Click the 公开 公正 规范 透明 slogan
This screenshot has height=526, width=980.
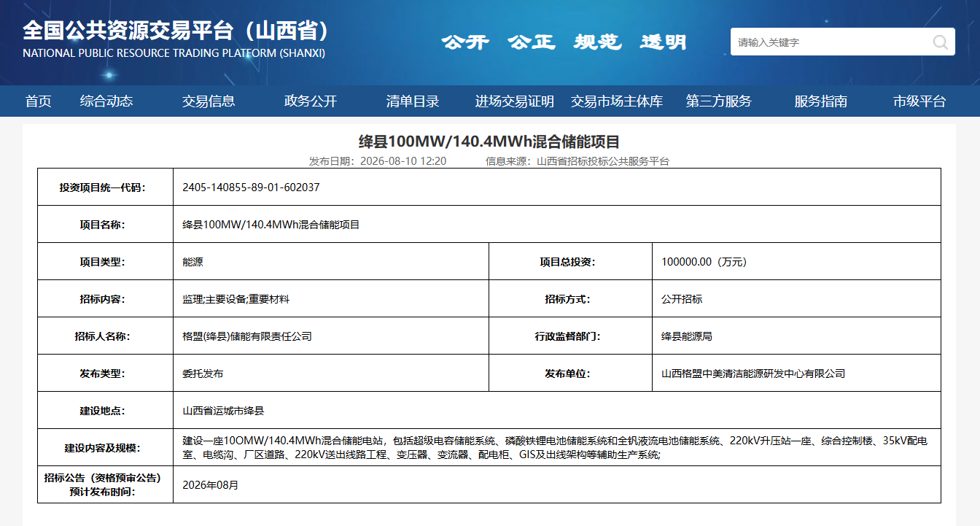pyautogui.click(x=564, y=42)
